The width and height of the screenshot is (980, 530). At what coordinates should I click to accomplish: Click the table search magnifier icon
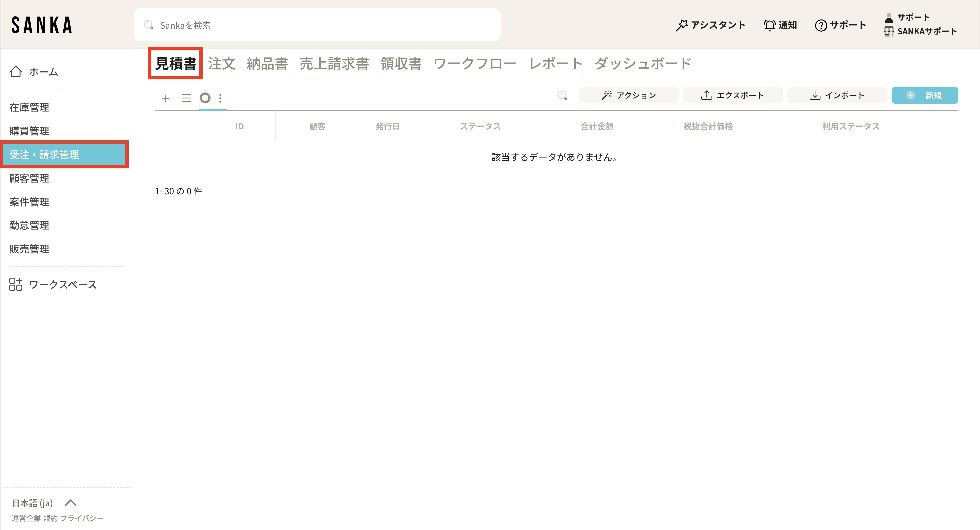click(562, 95)
